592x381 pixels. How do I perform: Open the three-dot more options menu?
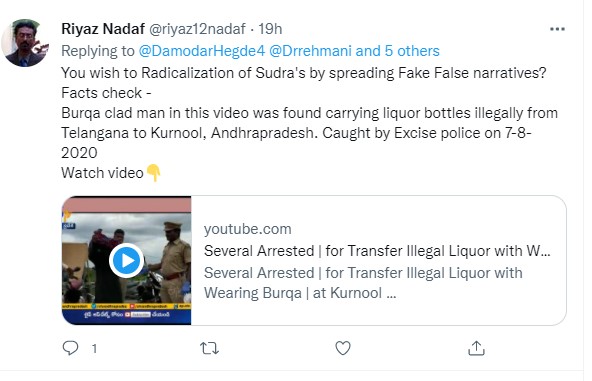click(x=557, y=29)
